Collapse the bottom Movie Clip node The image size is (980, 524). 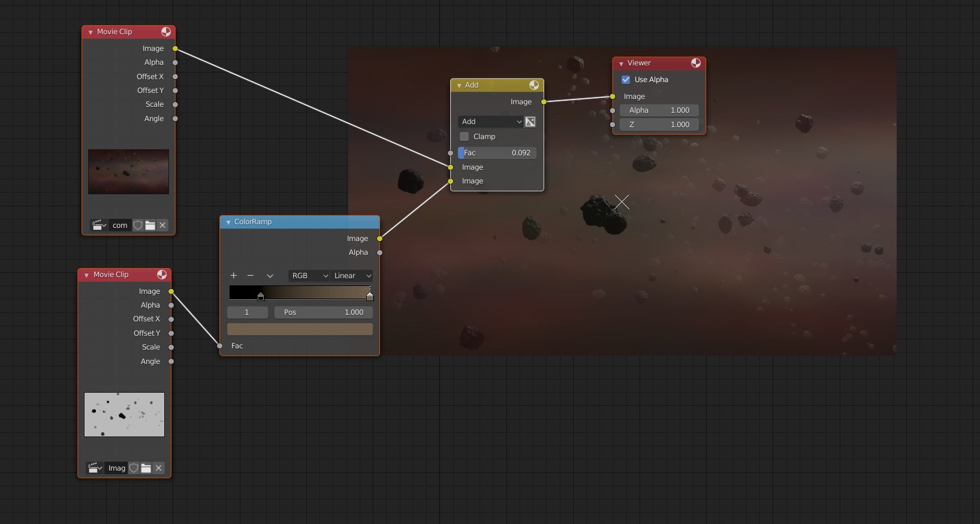87,275
